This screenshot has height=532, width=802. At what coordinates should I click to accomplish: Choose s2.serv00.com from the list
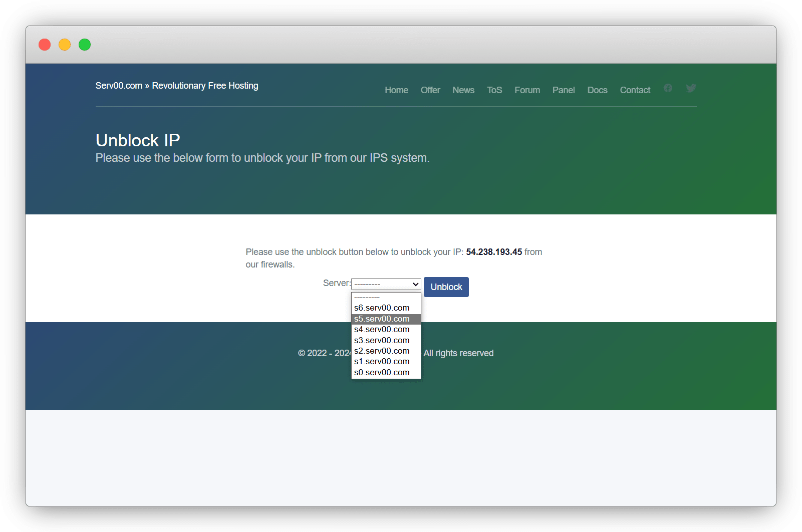[x=382, y=351]
